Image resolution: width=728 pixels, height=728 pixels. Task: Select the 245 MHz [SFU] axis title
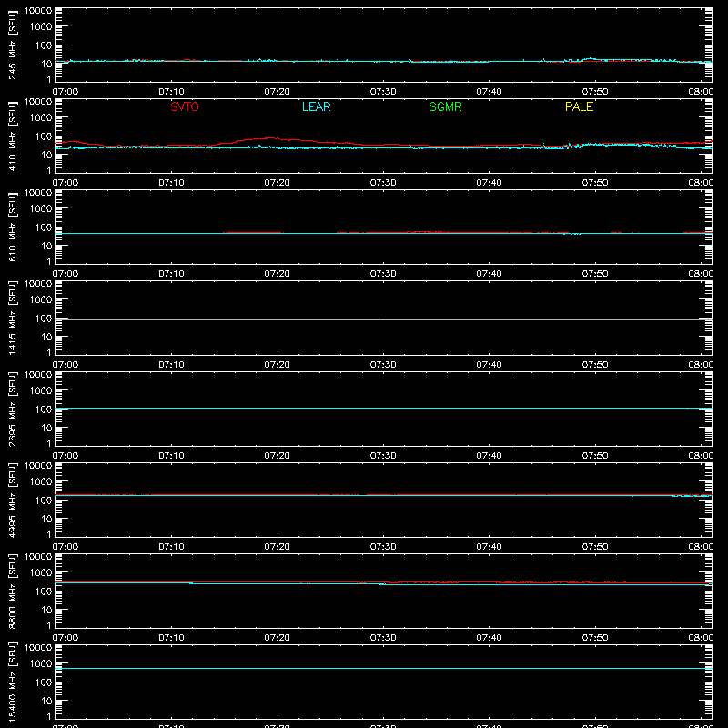coord(13,45)
